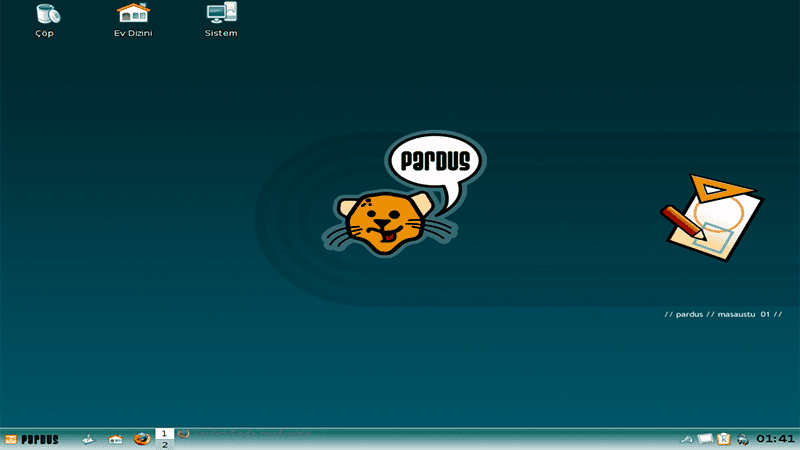Open the Pardus start menu

[x=32, y=438]
